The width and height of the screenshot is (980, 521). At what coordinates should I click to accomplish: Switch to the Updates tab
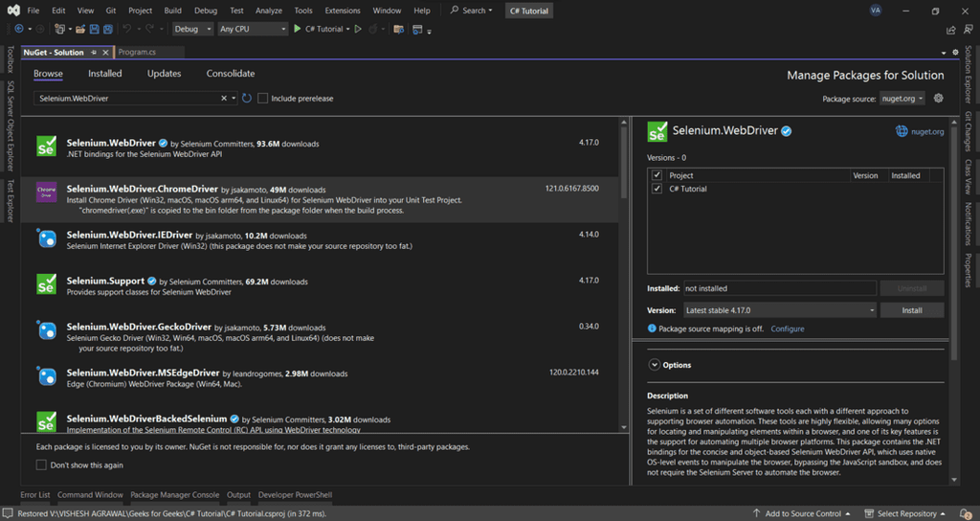[164, 73]
